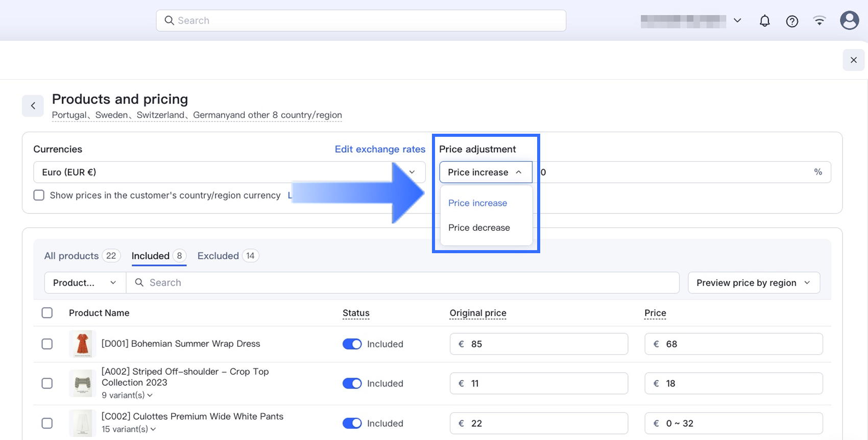The width and height of the screenshot is (868, 440).
Task: Click the magnifier in the top search bar
Action: tap(169, 20)
